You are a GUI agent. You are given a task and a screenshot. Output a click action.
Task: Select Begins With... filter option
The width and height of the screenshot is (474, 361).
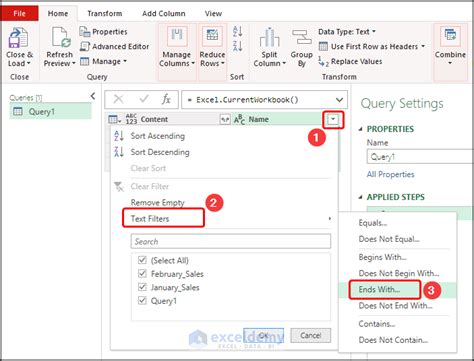tap(383, 257)
